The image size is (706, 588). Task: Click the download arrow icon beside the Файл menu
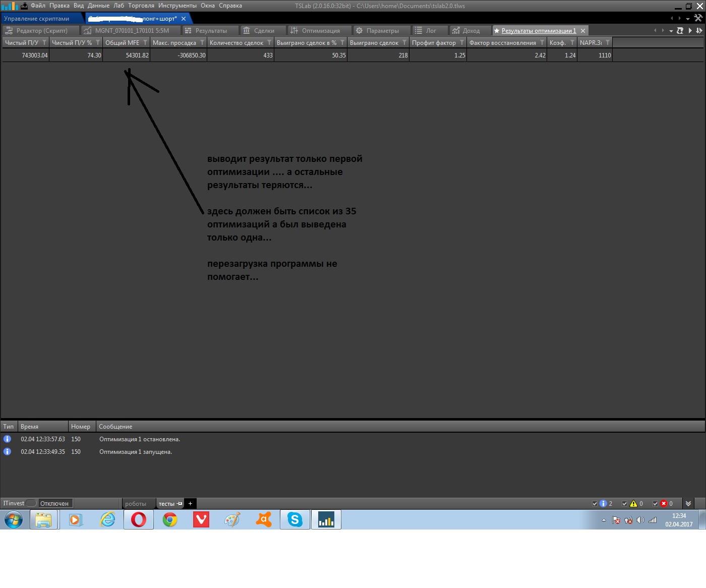coord(24,6)
